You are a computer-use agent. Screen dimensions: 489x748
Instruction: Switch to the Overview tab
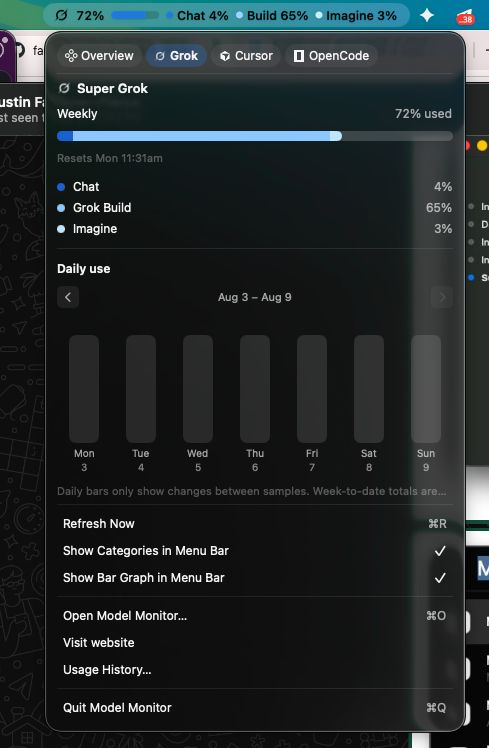(99, 56)
